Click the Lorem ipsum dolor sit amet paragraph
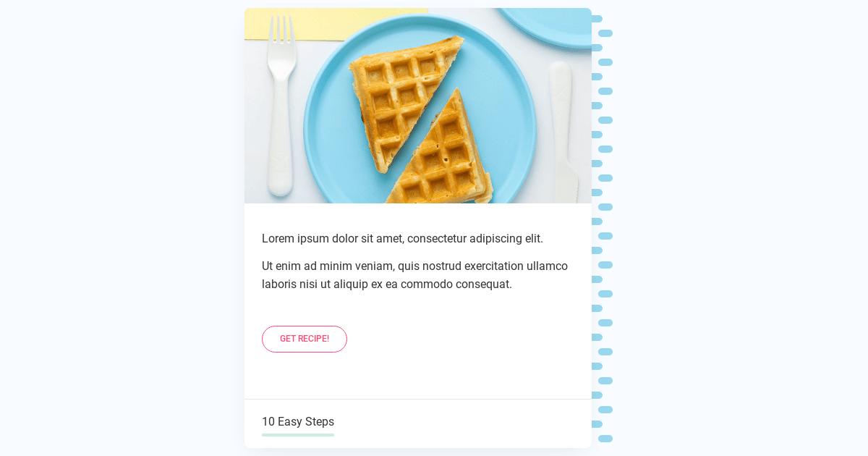This screenshot has width=868, height=456. [x=402, y=239]
